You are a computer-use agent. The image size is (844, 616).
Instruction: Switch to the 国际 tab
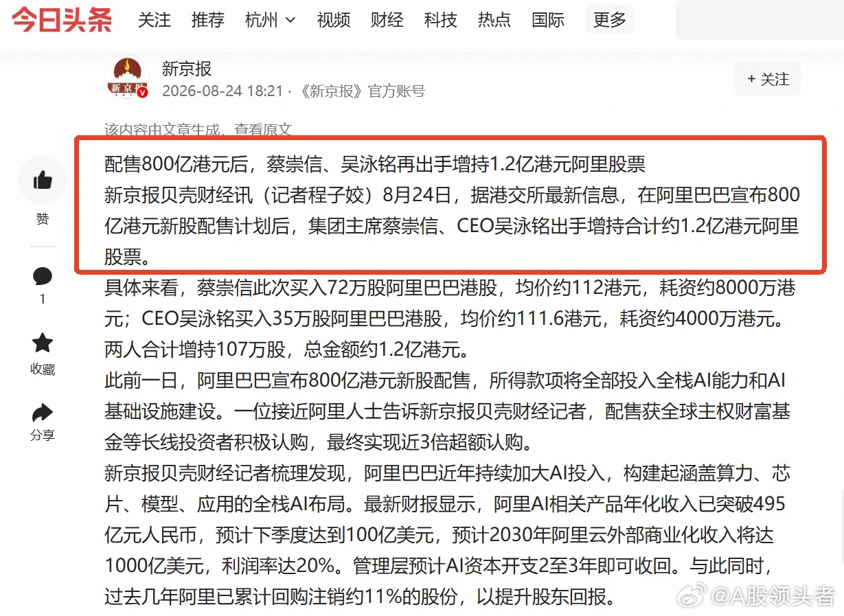[548, 20]
